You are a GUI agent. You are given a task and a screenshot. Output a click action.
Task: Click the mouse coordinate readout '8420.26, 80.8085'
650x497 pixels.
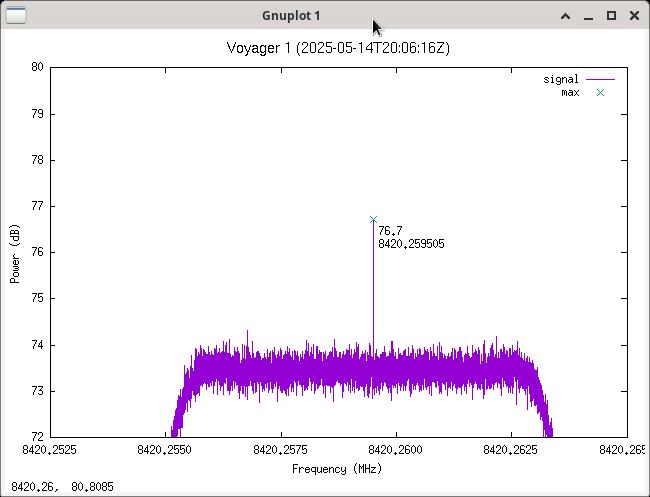tap(62, 486)
